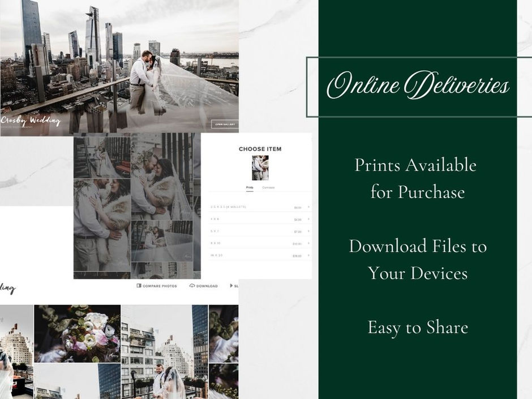Click the Download cloud icon

coord(192,286)
